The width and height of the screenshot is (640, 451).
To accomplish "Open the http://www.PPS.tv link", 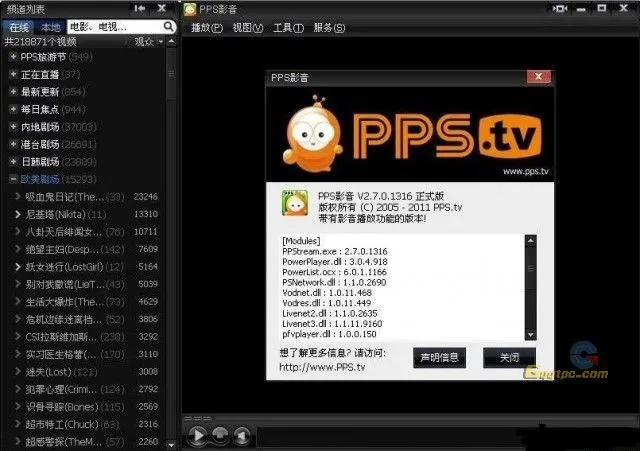I will click(322, 367).
